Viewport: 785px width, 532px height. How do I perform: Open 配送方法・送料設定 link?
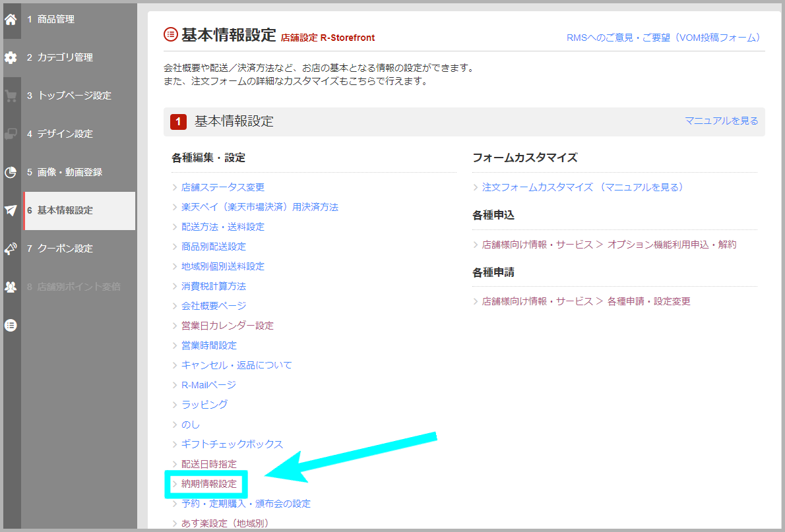click(x=223, y=227)
